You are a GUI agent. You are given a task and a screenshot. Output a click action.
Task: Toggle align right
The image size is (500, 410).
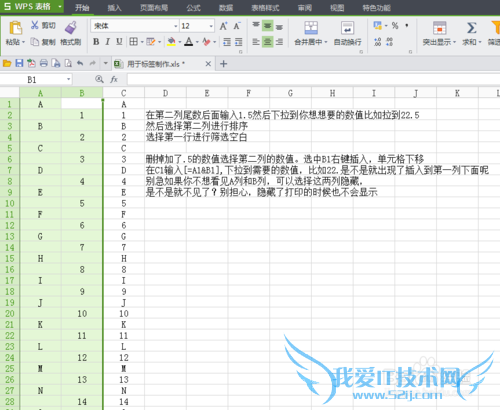coord(279,42)
